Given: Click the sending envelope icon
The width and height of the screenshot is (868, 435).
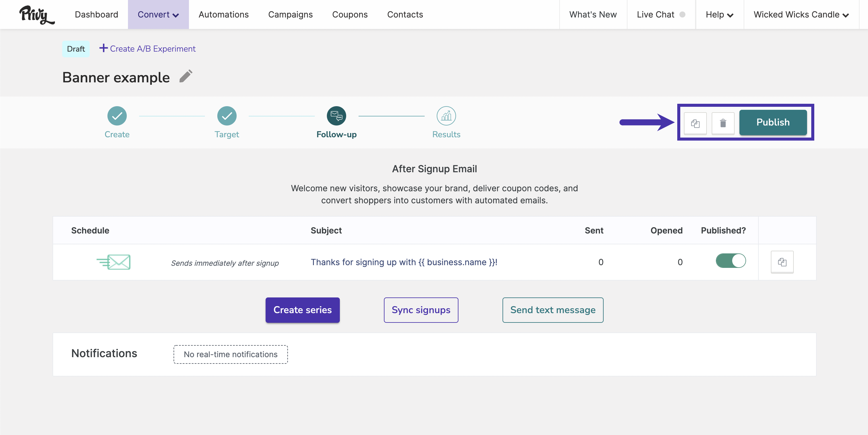Looking at the screenshot, I should click(113, 262).
